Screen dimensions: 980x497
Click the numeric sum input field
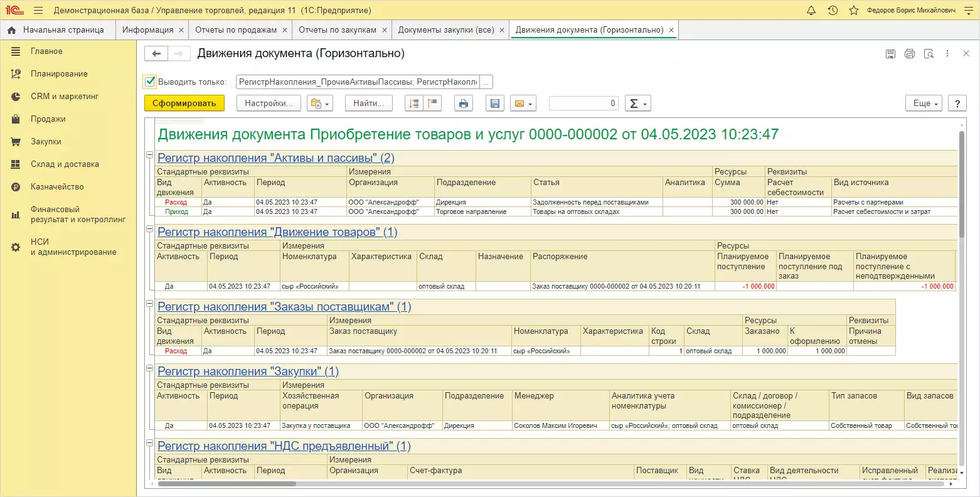(x=583, y=104)
